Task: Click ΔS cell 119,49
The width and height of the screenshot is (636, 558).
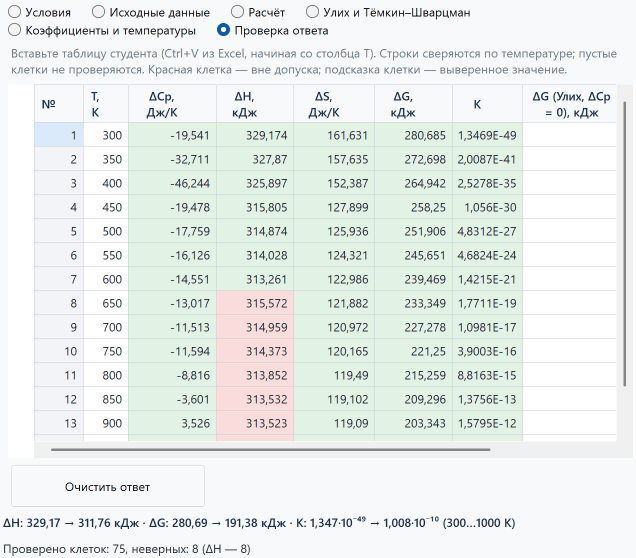Action: tap(334, 374)
